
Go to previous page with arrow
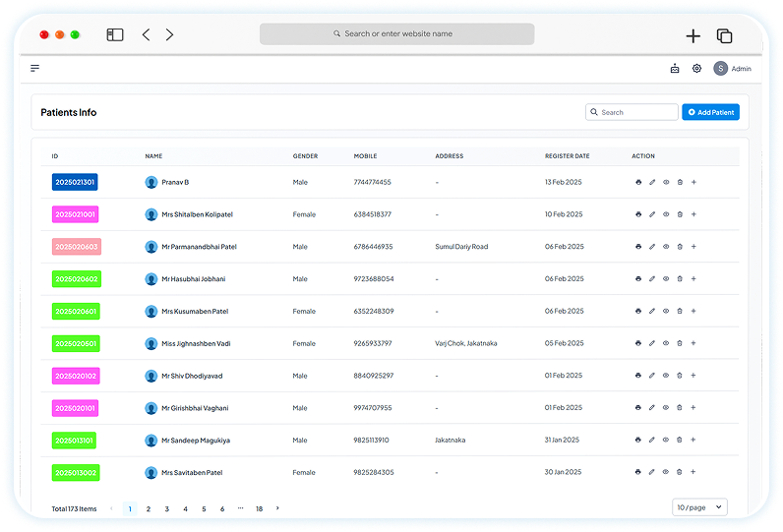[x=111, y=508]
